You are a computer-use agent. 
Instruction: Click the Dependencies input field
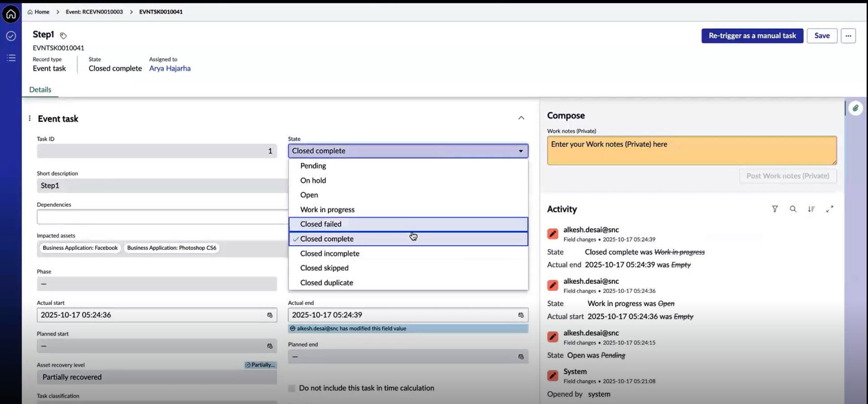pyautogui.click(x=162, y=217)
